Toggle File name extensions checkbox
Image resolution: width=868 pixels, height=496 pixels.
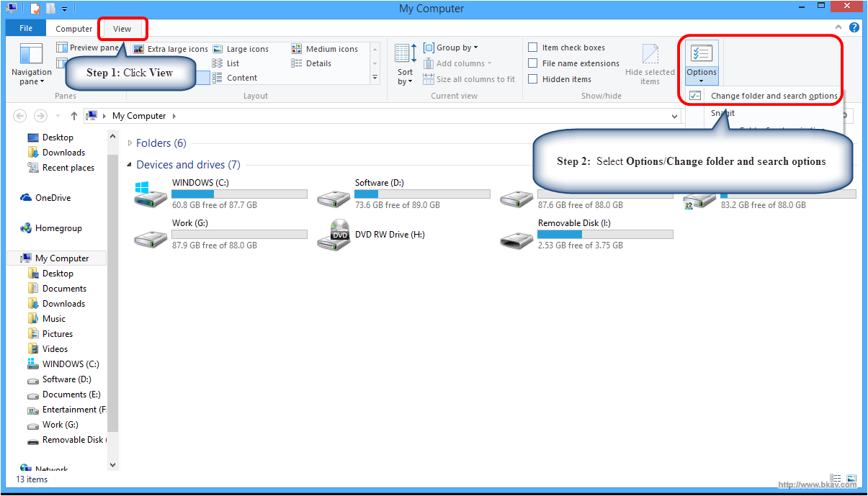pos(533,63)
